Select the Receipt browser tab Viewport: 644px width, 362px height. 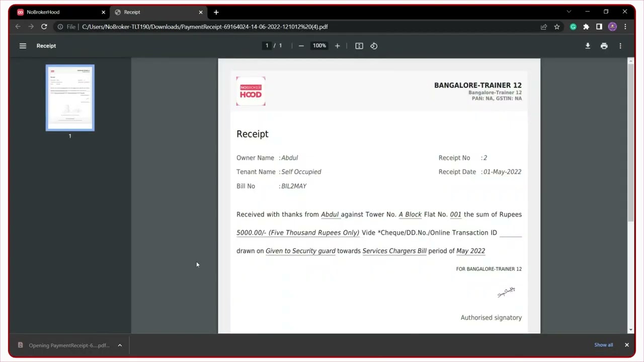[158, 12]
